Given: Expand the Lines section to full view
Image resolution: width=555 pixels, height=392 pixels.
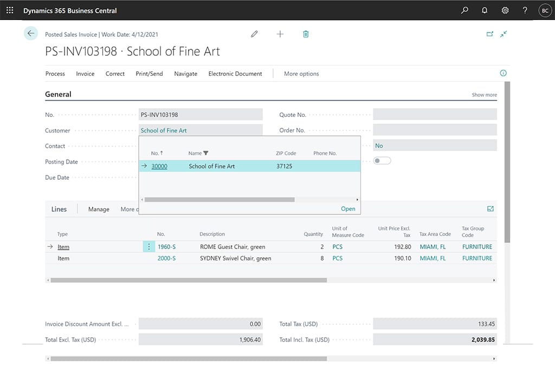Looking at the screenshot, I should [490, 209].
